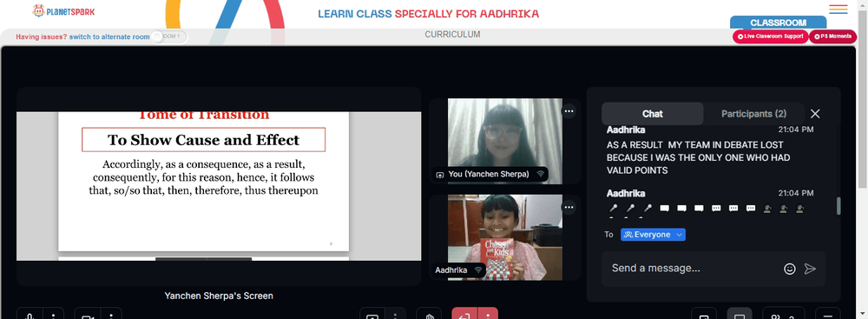Viewport: 868px width, 319px height.
Task: Select Yanchen Sherpa's video thumbnail
Action: tap(505, 141)
